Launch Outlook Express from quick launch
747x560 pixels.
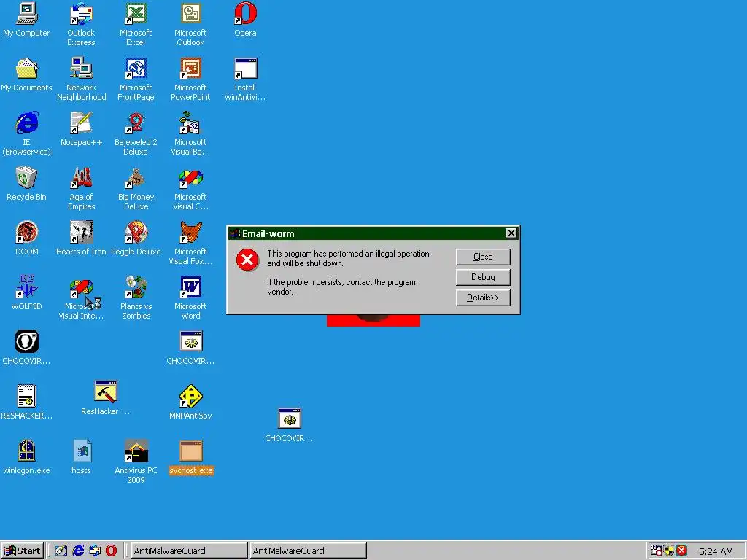(95, 551)
